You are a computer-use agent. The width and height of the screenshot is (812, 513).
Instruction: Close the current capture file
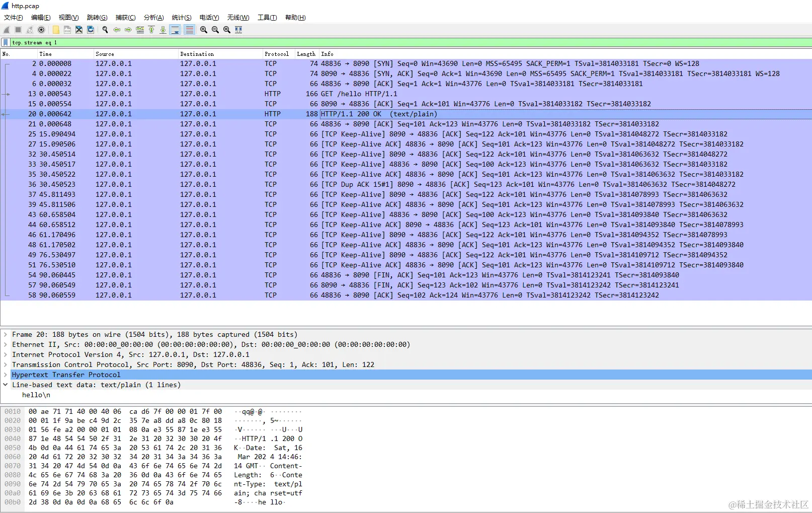coord(79,30)
